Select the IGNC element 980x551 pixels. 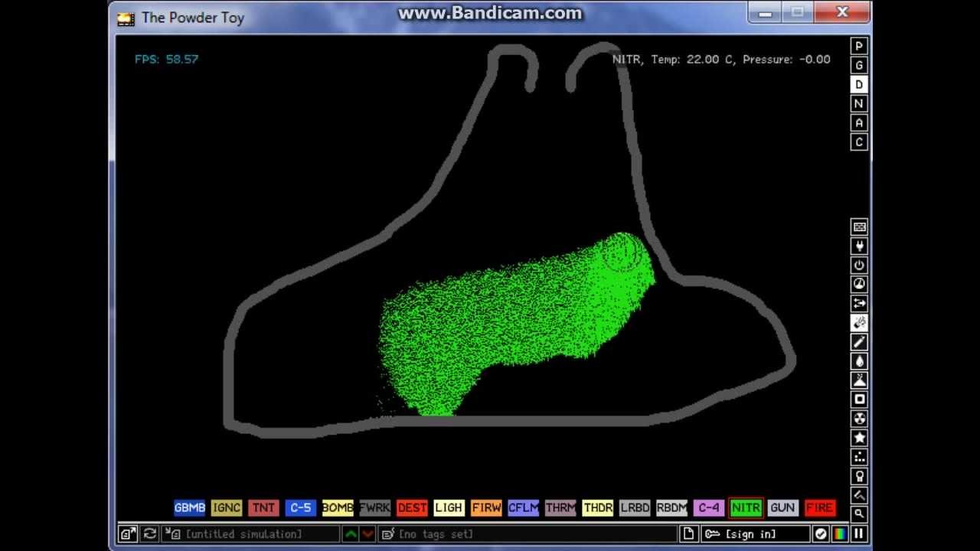pos(227,507)
